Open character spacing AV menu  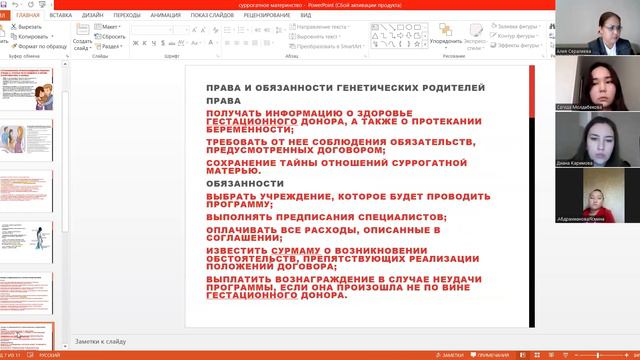(182, 43)
